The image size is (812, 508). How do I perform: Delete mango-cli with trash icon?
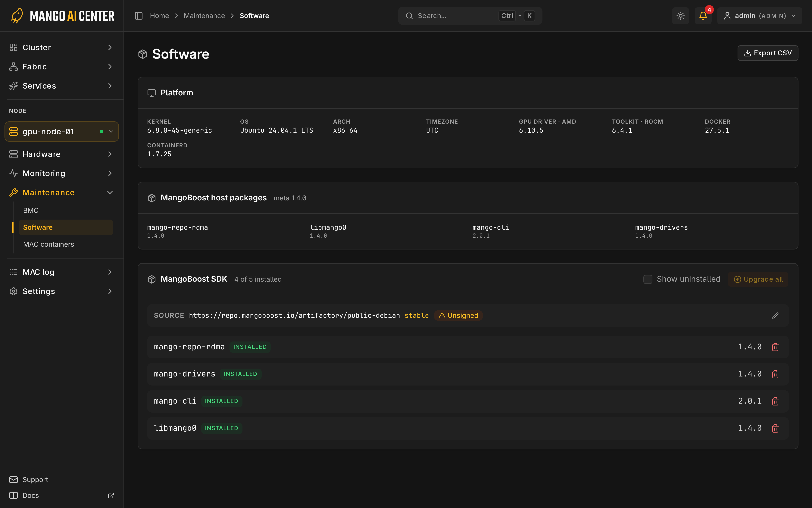(x=775, y=401)
